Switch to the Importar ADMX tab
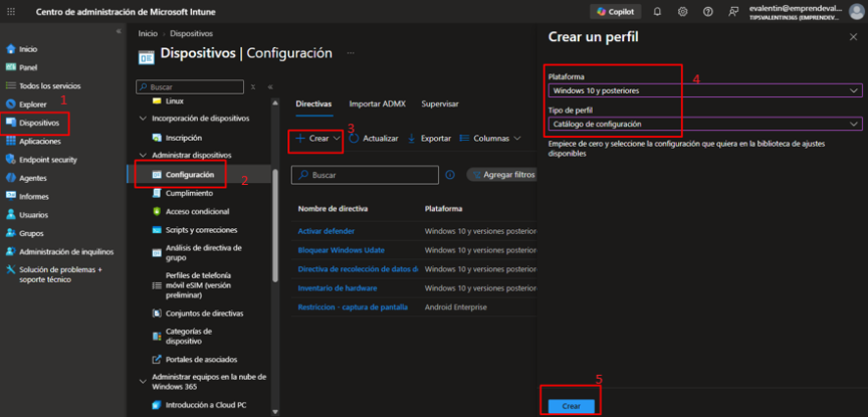Image resolution: width=868 pixels, height=417 pixels. tap(376, 104)
